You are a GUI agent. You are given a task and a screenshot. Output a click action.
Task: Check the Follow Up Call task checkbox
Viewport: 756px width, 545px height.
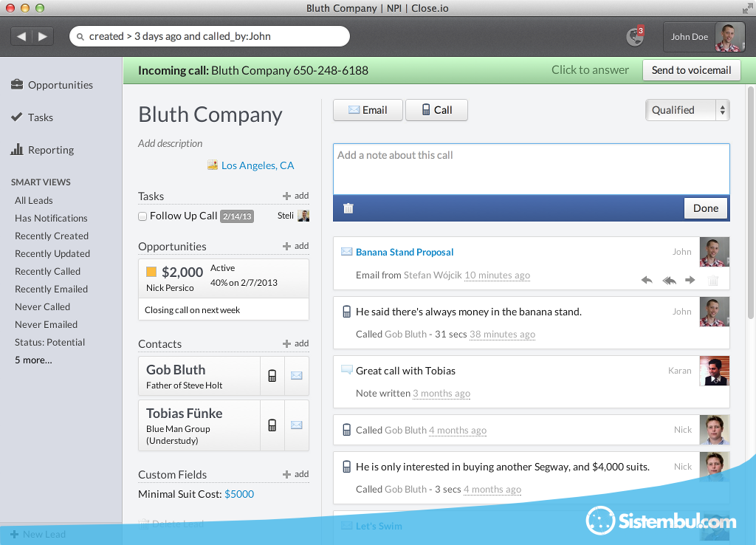142,216
